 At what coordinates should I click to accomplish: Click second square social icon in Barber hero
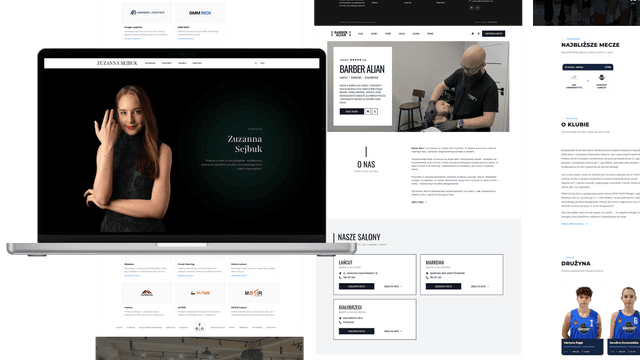point(375,111)
